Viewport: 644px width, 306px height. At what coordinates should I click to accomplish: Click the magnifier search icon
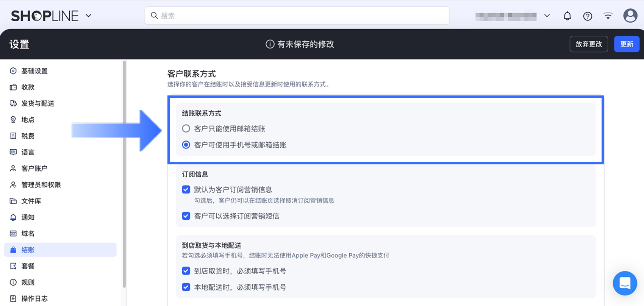154,16
